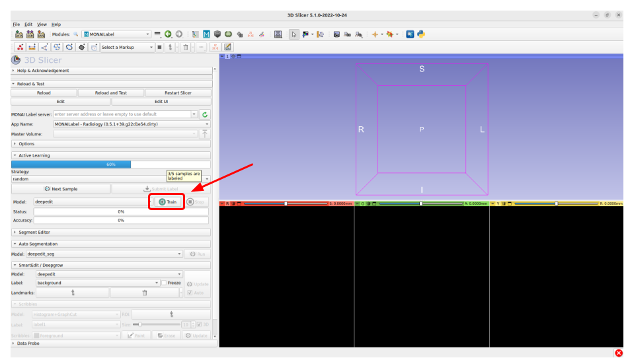Click the Landmarks trash delete button
This screenshot has height=364, width=630.
pyautogui.click(x=145, y=293)
